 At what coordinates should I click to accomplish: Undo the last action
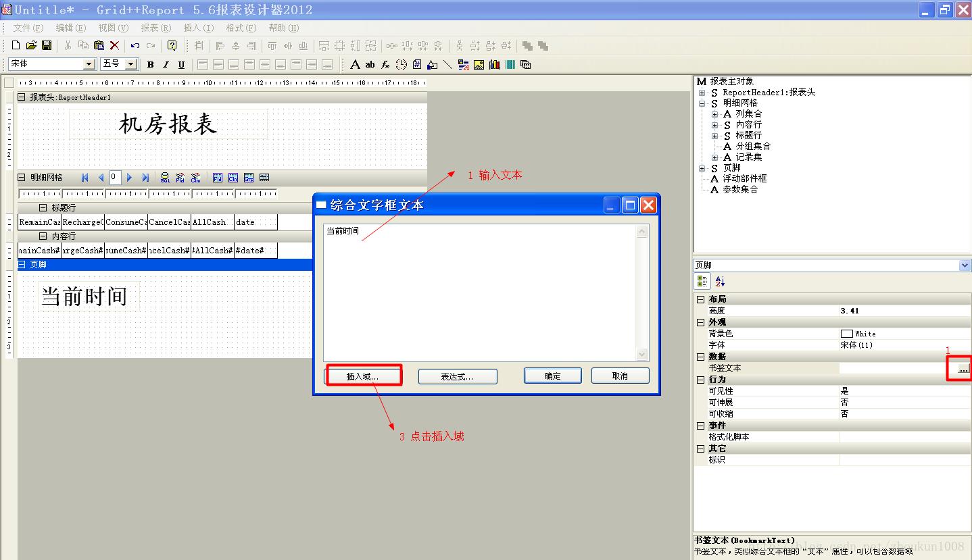(135, 45)
